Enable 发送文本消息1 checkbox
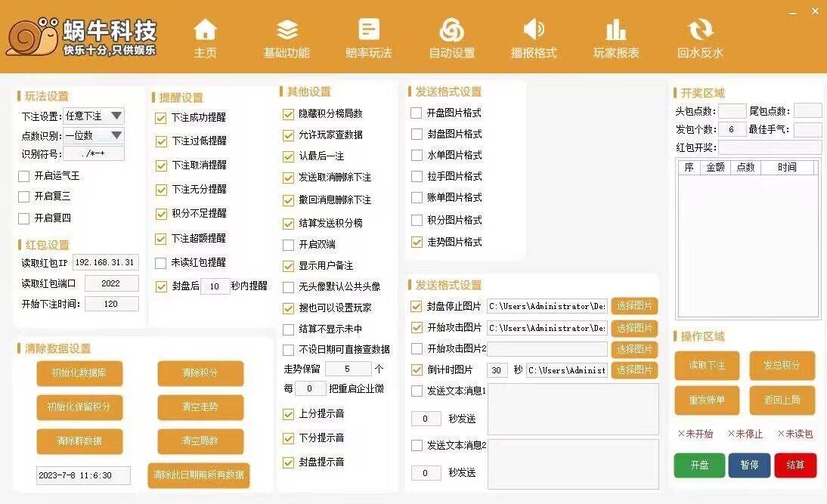 417,391
